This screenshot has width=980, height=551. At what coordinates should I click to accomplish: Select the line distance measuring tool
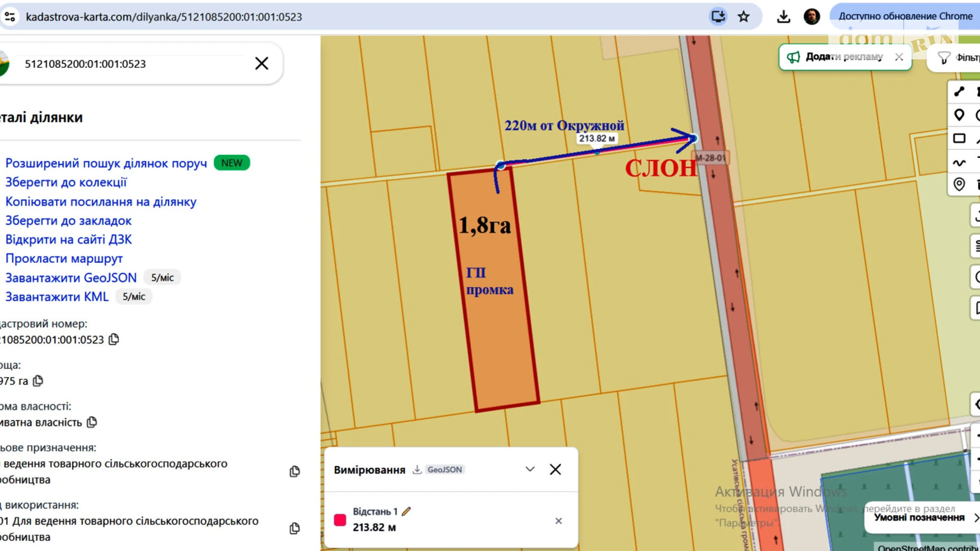(959, 92)
